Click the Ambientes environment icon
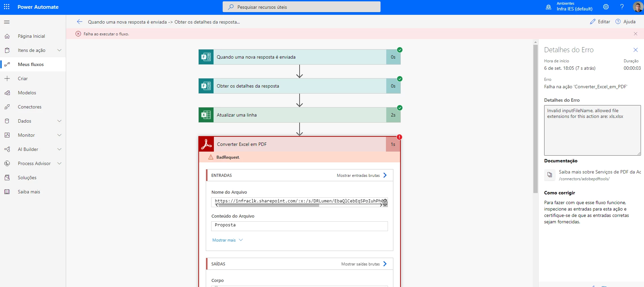 coord(549,7)
